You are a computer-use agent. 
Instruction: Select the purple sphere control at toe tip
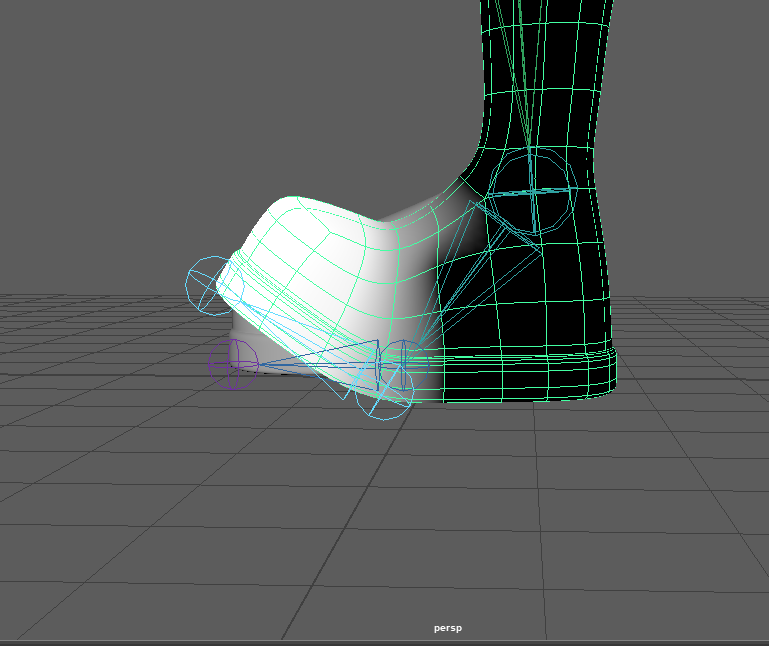pyautogui.click(x=233, y=364)
